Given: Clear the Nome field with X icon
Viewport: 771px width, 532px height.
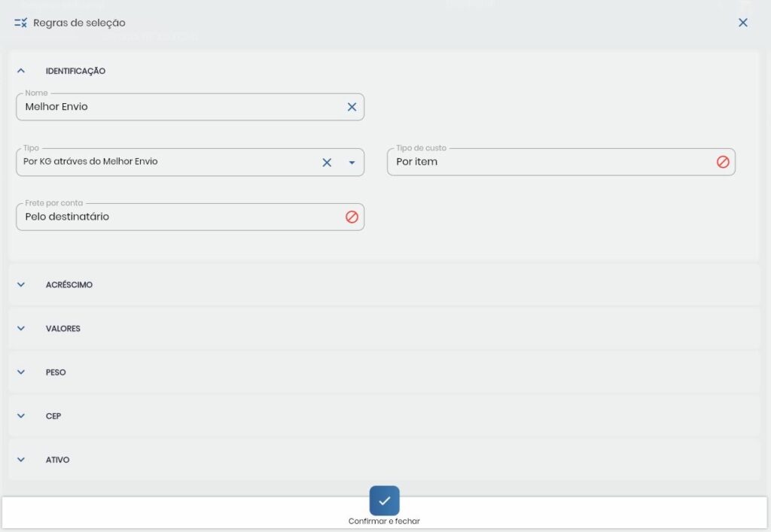Looking at the screenshot, I should (352, 107).
